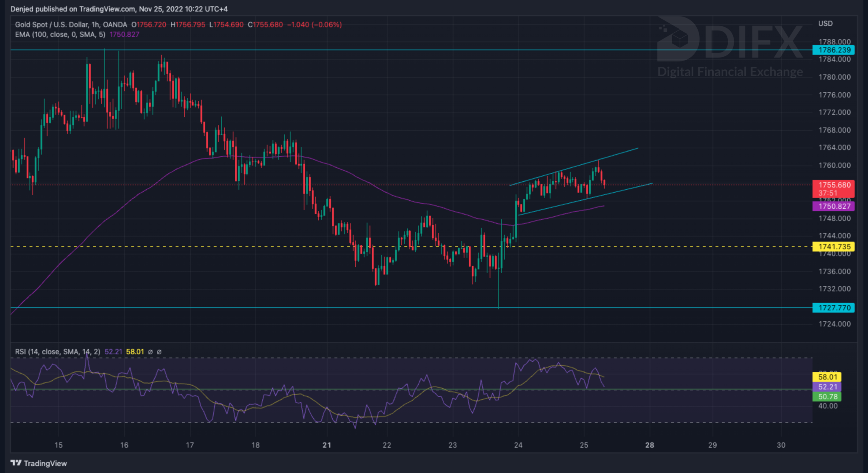This screenshot has width=868, height=473.
Task: Click the TradingView logo at bottom left
Action: click(x=39, y=463)
